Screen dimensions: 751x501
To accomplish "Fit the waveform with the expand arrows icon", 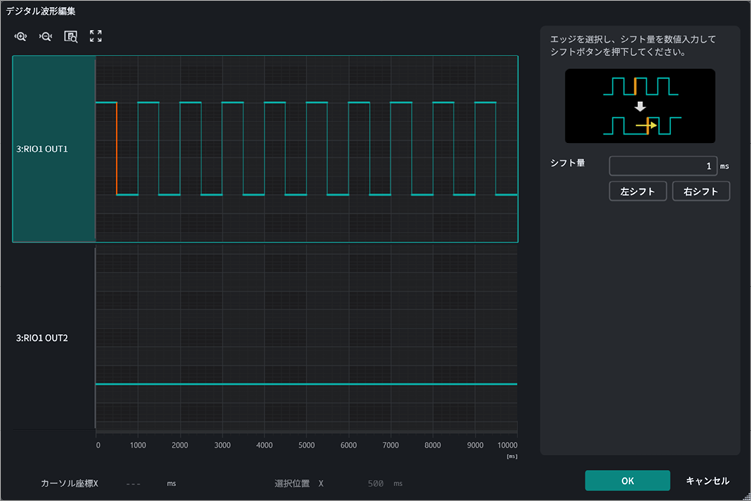I will pos(96,36).
